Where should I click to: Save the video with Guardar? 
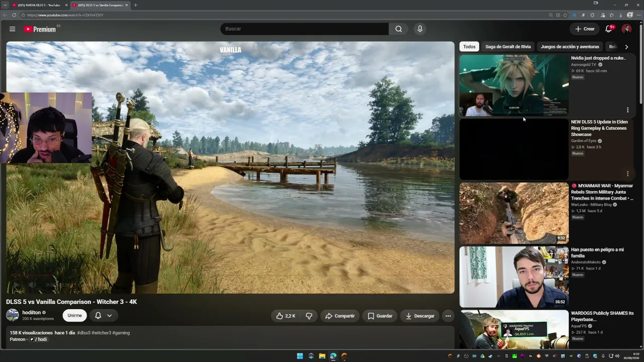pyautogui.click(x=380, y=316)
